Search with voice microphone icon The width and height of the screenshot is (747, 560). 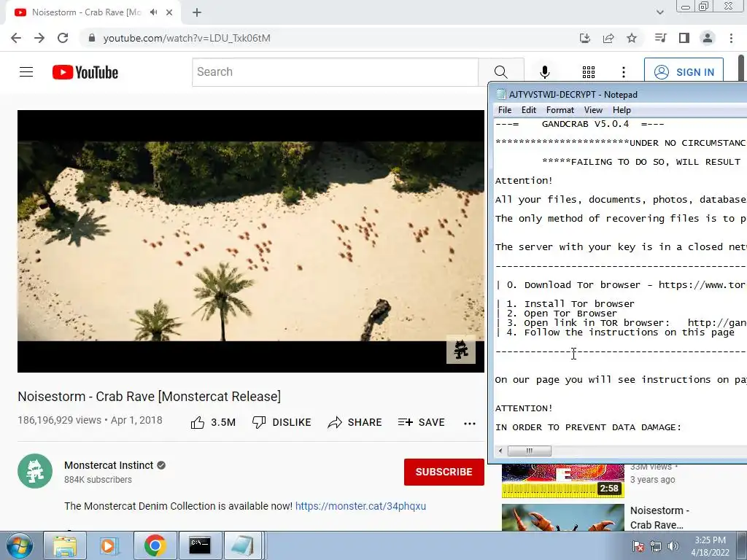pos(544,72)
